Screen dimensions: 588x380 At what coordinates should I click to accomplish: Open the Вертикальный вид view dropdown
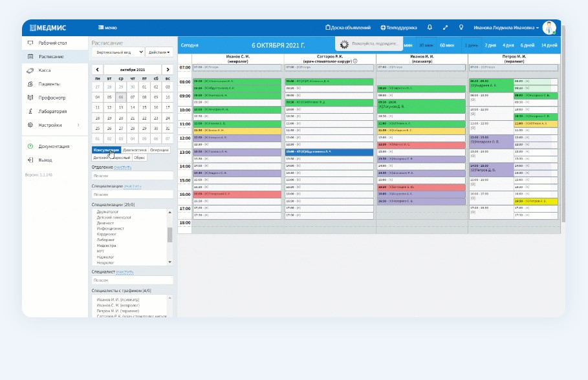pyautogui.click(x=118, y=52)
